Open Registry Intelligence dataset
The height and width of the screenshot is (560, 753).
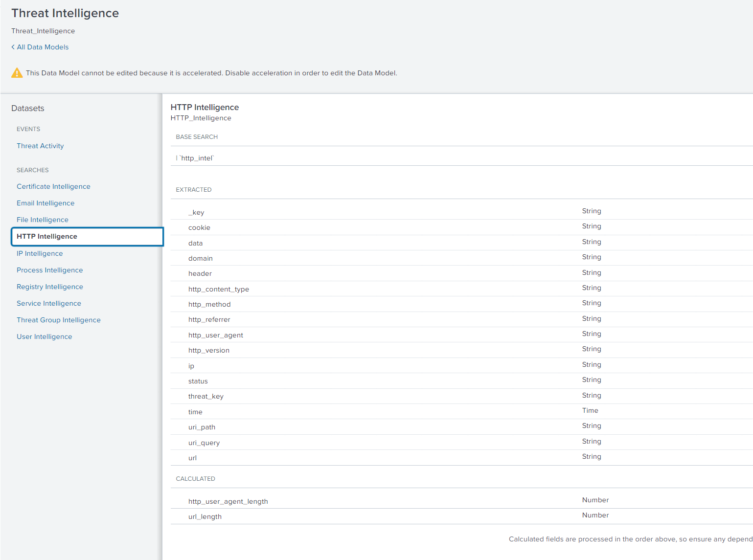point(49,287)
